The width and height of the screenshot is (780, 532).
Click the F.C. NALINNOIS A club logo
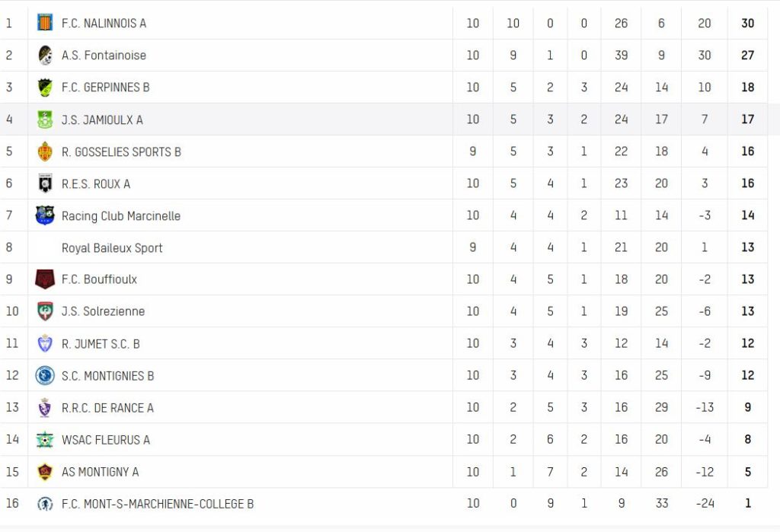click(x=45, y=23)
